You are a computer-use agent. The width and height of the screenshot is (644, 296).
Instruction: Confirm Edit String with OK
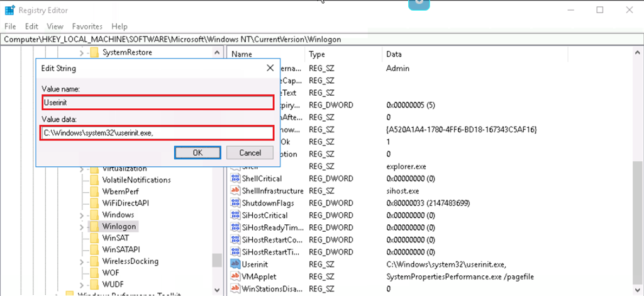197,152
